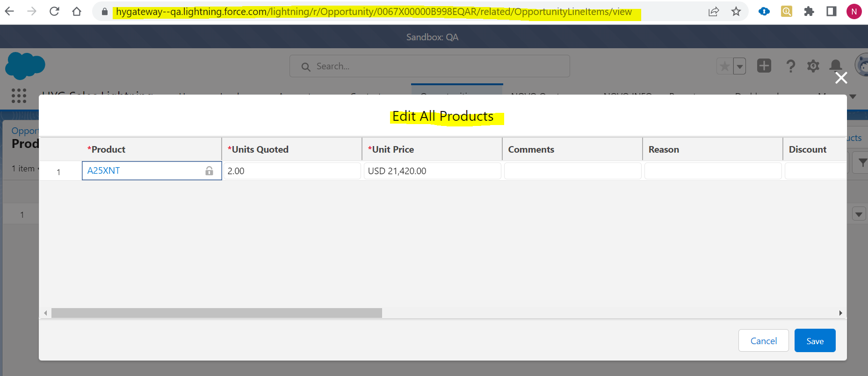Image resolution: width=868 pixels, height=376 pixels.
Task: Expand the navigation bar overflow chevron
Action: coord(853,96)
